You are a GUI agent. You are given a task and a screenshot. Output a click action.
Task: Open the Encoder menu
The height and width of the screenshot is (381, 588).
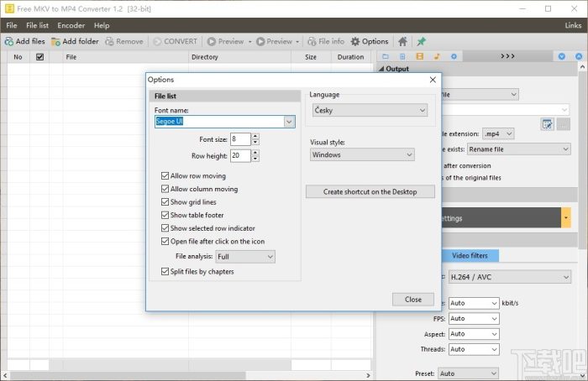coord(71,25)
